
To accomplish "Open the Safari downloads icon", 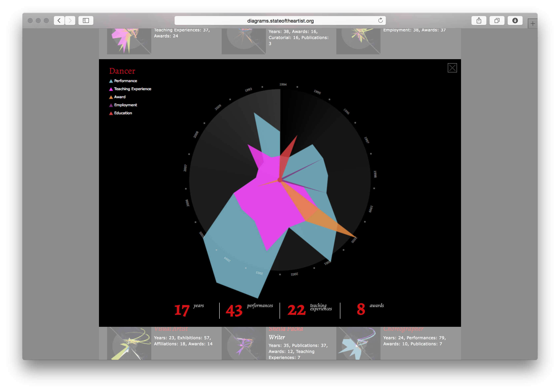I will click(515, 20).
